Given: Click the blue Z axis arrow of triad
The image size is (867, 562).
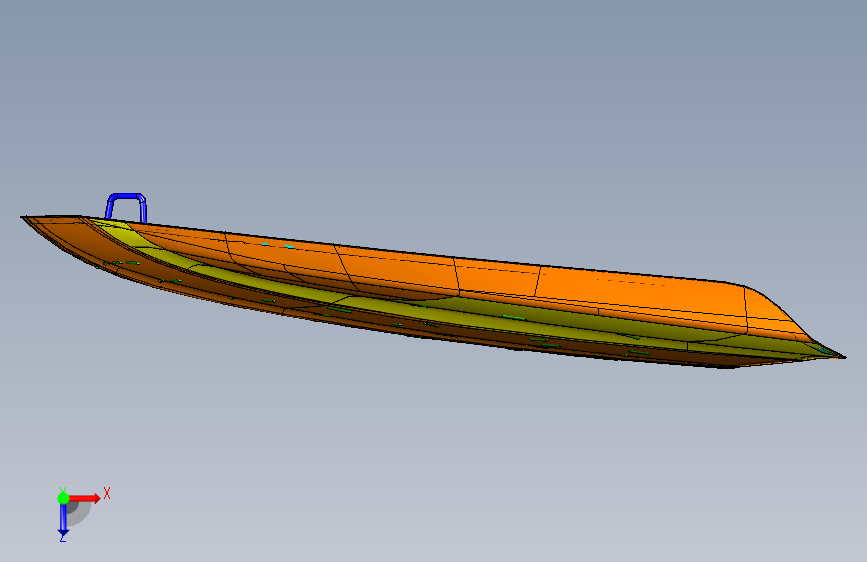Looking at the screenshot, I should 64,521.
